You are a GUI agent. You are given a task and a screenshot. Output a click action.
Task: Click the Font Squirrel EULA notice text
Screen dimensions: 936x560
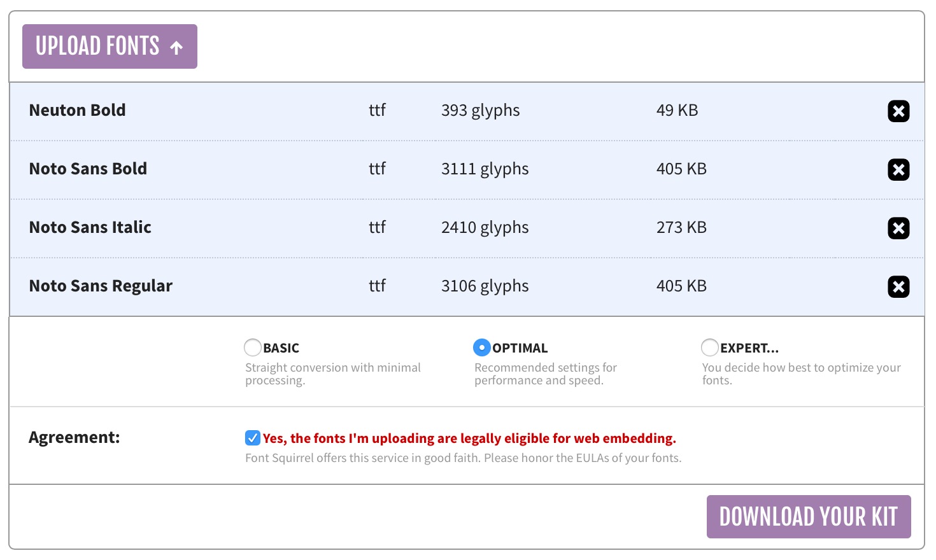(x=463, y=458)
